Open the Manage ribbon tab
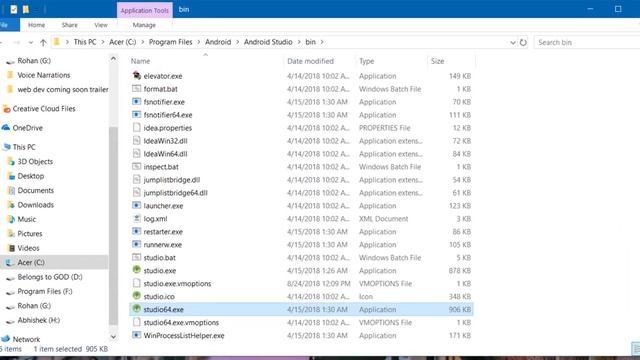Image resolution: width=640 pixels, height=360 pixels. (x=144, y=25)
